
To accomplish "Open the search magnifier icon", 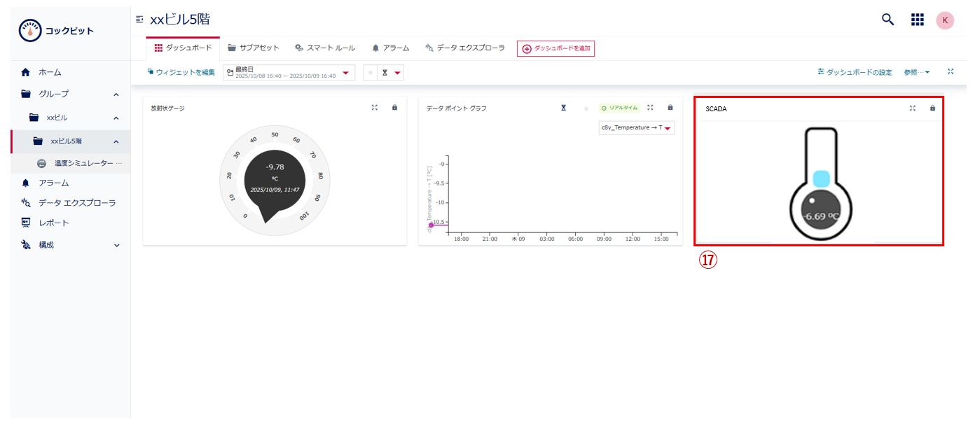I will click(888, 20).
